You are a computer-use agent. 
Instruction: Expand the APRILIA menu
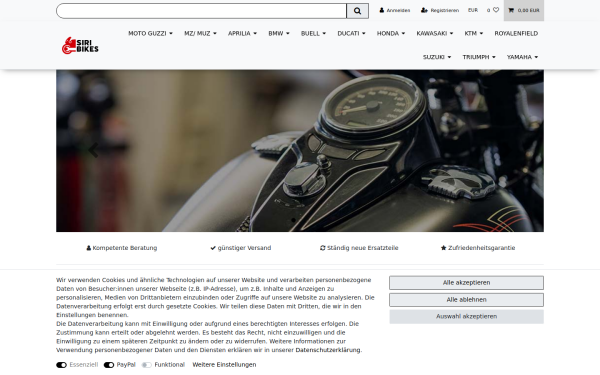click(x=242, y=34)
